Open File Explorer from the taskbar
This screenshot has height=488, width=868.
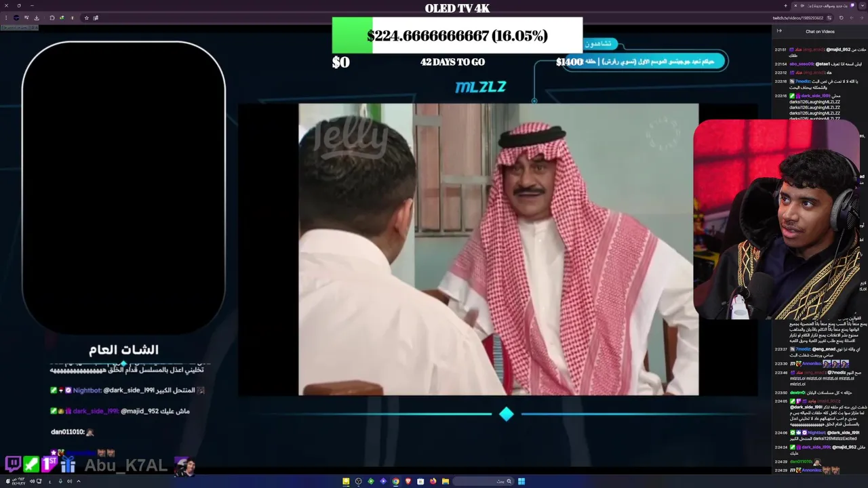446,481
